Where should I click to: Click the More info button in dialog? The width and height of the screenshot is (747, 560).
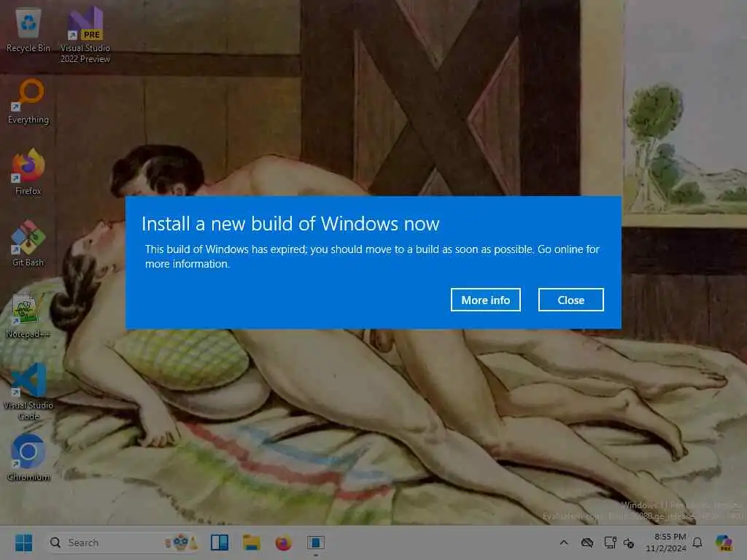pyautogui.click(x=485, y=300)
